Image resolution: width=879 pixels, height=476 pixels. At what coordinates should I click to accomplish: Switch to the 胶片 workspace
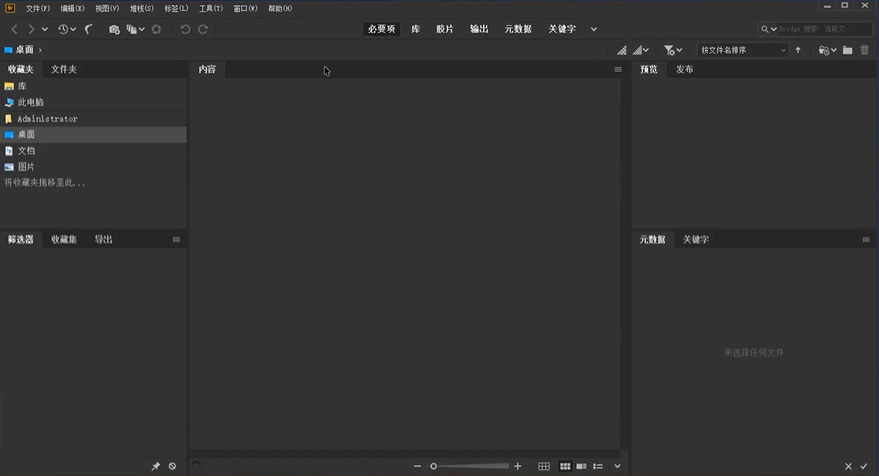[x=444, y=29]
